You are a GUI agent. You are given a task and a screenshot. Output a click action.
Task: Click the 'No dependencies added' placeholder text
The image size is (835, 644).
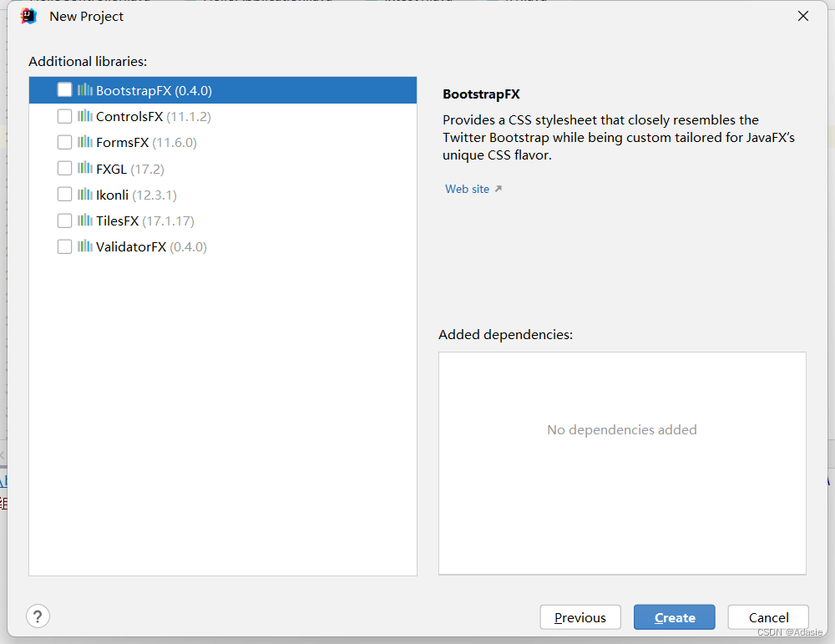point(622,430)
